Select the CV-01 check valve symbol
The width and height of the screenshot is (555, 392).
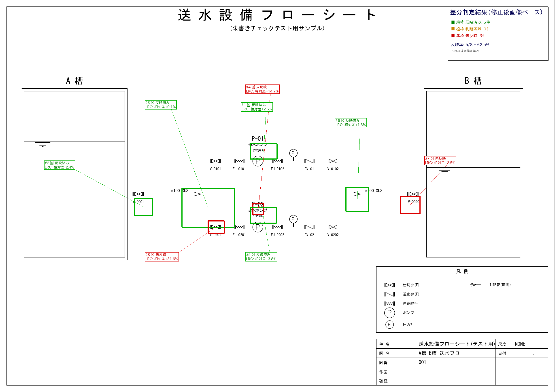[x=309, y=161]
